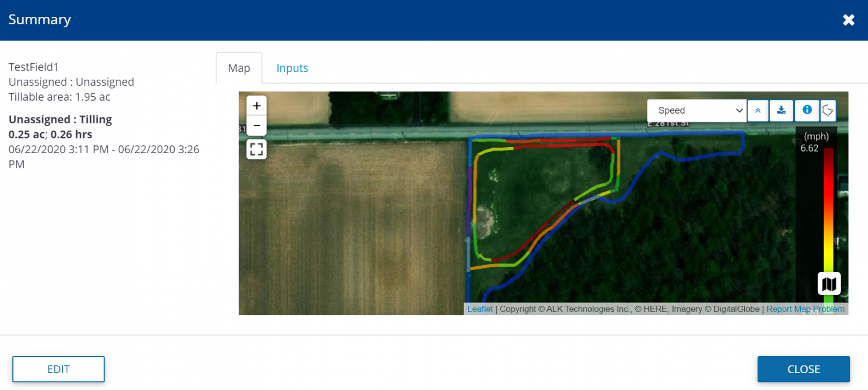The height and width of the screenshot is (390, 868).
Task: Open the map layer information panel
Action: [806, 111]
